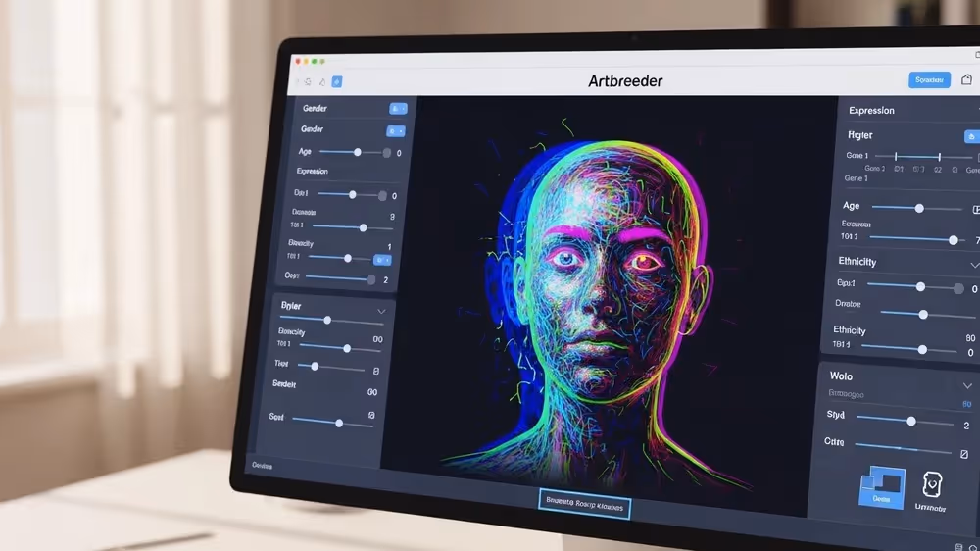Click the slider handle near value 7 under Age
The height and width of the screenshot is (551, 980).
pyautogui.click(x=954, y=240)
